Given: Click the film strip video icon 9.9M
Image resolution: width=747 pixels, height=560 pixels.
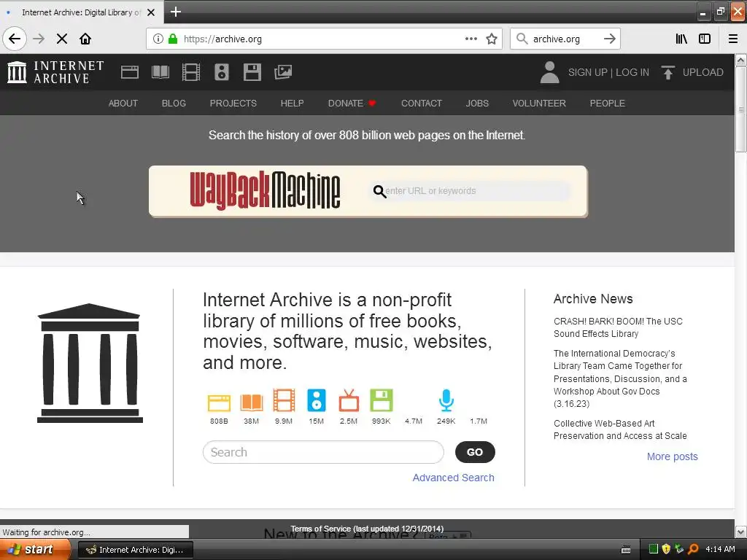Looking at the screenshot, I should click(284, 400).
